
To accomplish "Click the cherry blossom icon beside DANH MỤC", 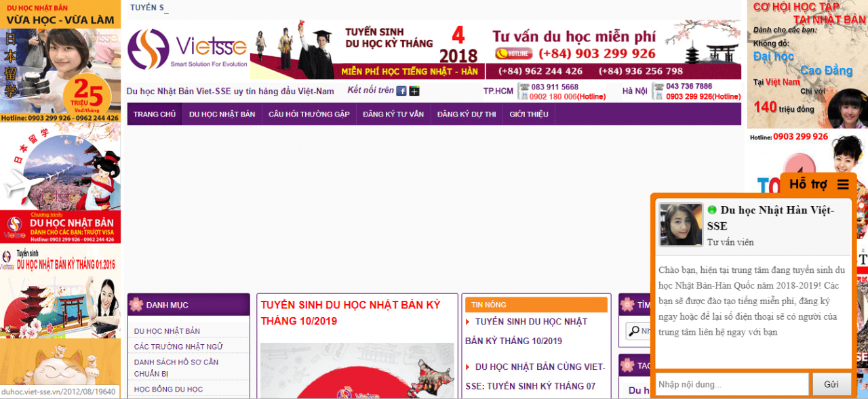I will pos(136,305).
